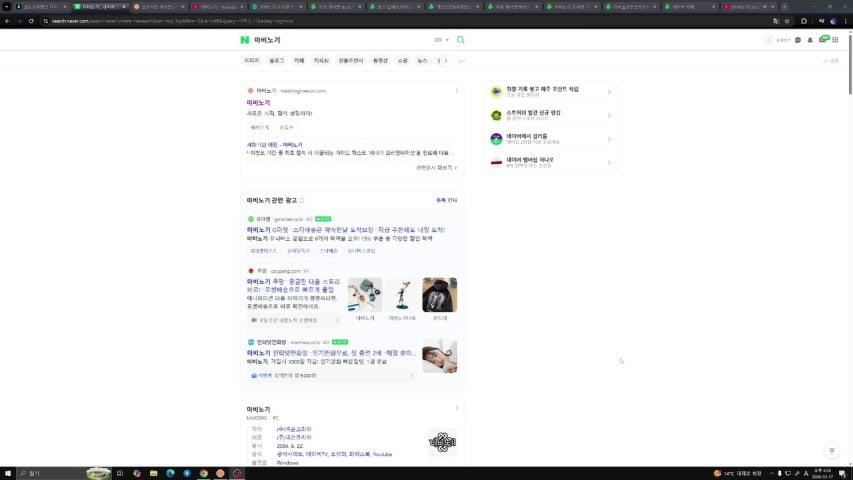The height and width of the screenshot is (480, 853).
Task: Open the 인터넷만화방 ad headline link
Action: pos(331,353)
